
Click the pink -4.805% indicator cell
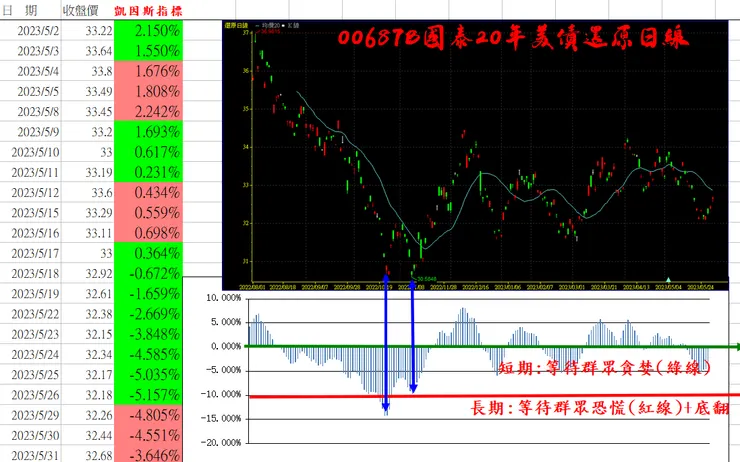(x=148, y=416)
